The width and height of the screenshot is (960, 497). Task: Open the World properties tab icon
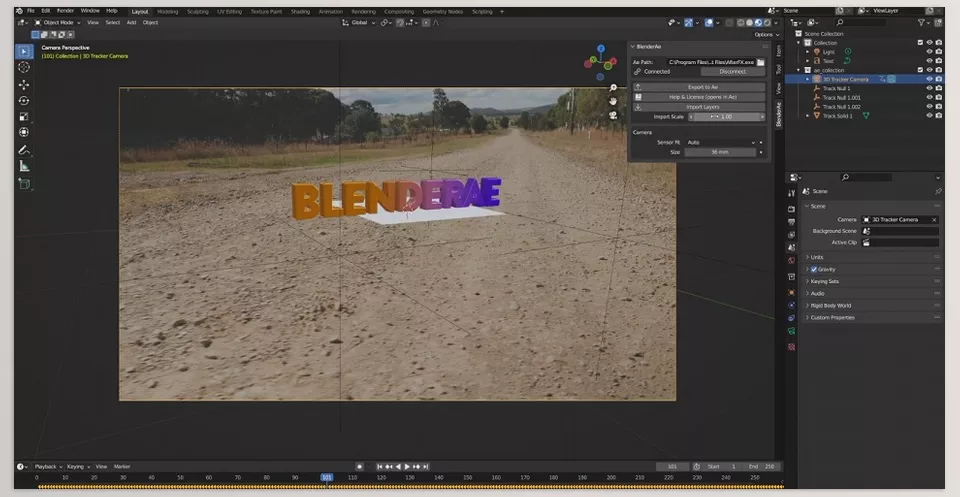(x=792, y=261)
